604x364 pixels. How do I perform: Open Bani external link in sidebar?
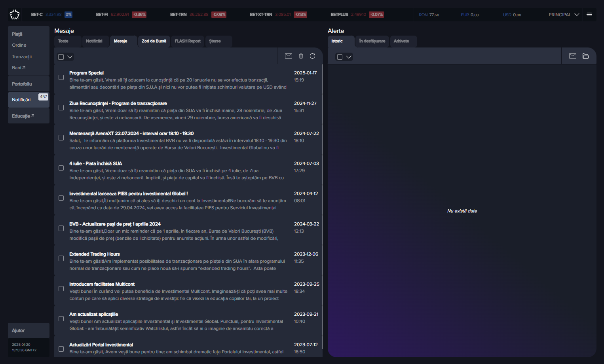click(19, 68)
